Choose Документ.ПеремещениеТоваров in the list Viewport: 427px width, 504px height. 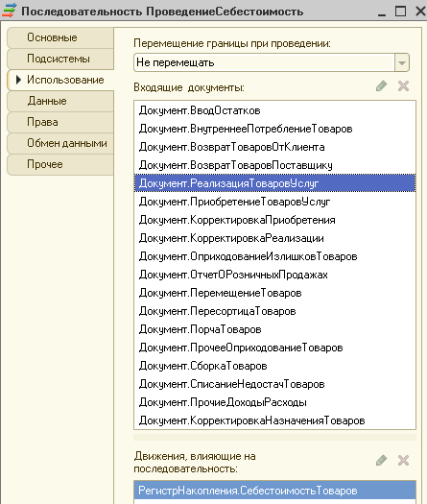click(274, 293)
